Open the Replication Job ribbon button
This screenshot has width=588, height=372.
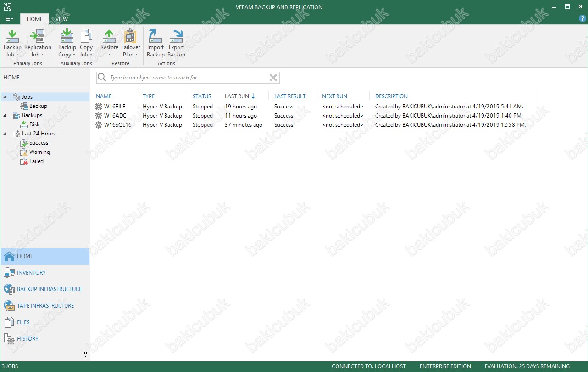pos(38,43)
